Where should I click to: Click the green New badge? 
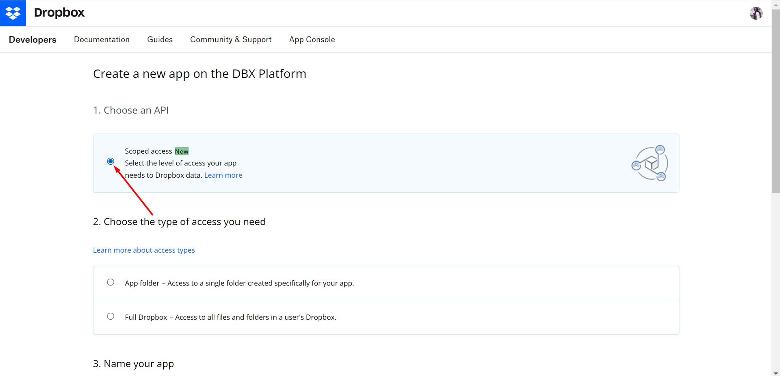[x=182, y=151]
